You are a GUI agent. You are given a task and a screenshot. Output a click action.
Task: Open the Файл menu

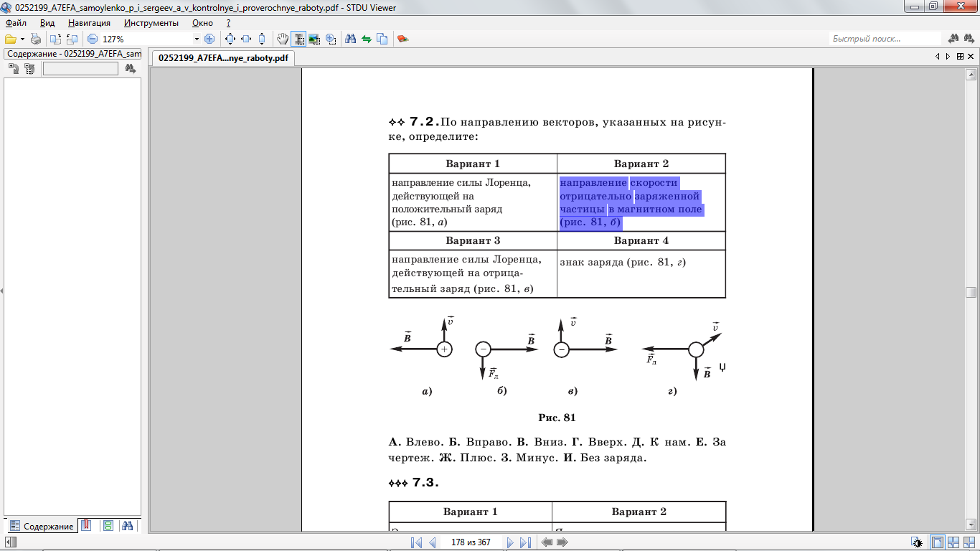tap(16, 23)
